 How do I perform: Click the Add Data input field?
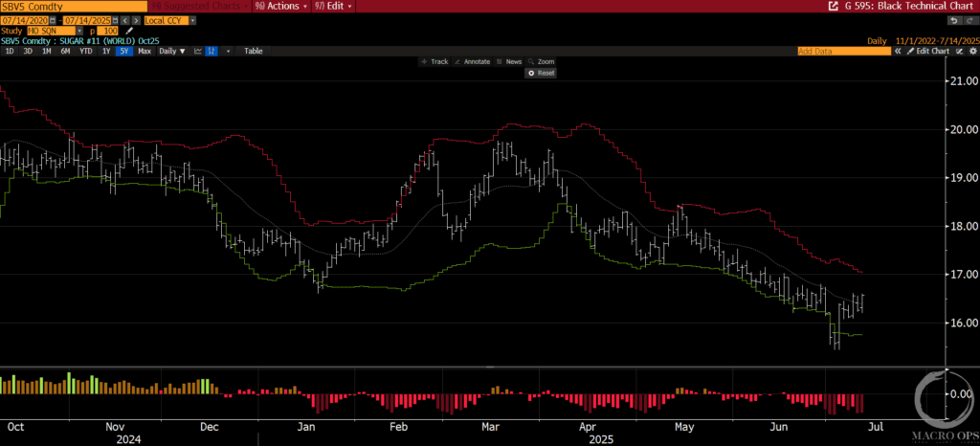click(x=844, y=52)
